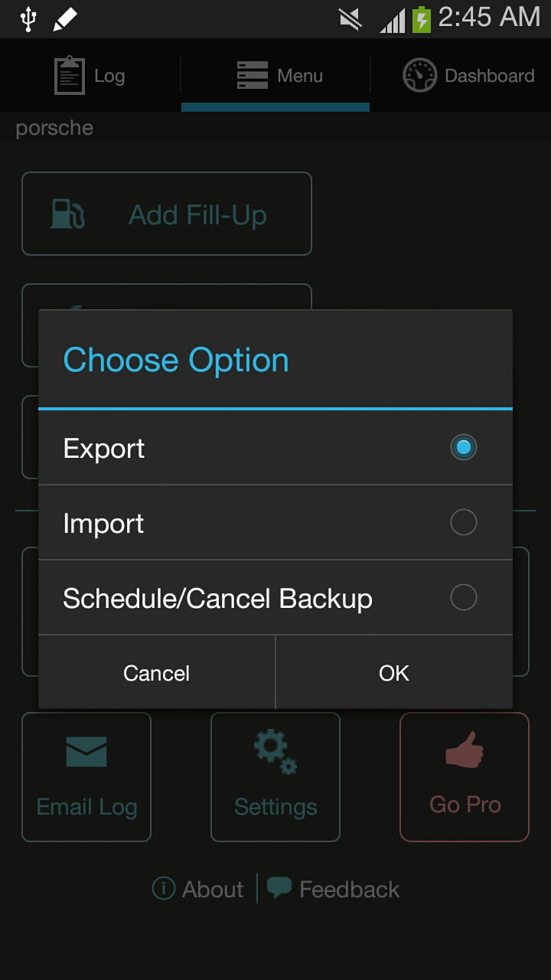Image resolution: width=551 pixels, height=980 pixels.
Task: Tap the Log clipboard icon
Action: point(70,75)
